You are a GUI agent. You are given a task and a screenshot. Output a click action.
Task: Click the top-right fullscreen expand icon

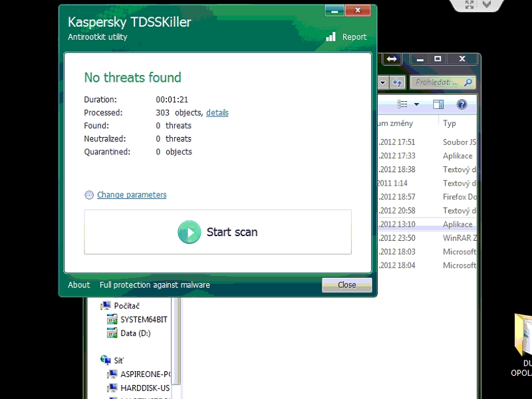coord(469,5)
